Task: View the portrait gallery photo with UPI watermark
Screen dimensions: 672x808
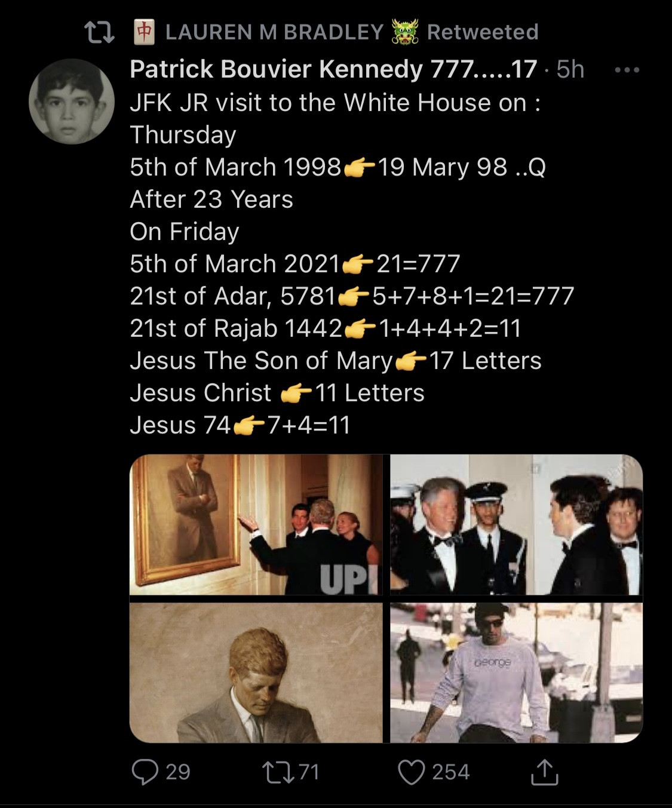Action: (256, 524)
